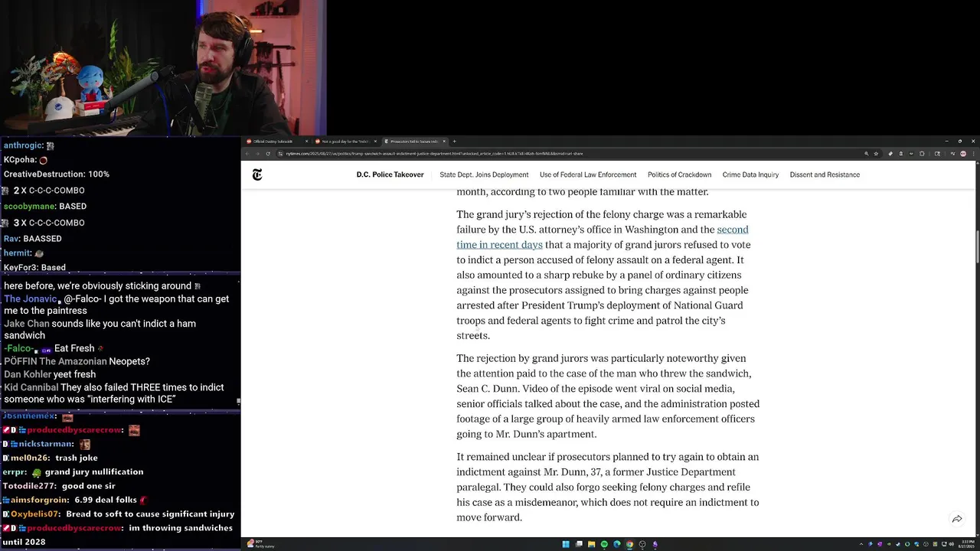
Task: Click chat username 'Totodile277'
Action: (29, 486)
